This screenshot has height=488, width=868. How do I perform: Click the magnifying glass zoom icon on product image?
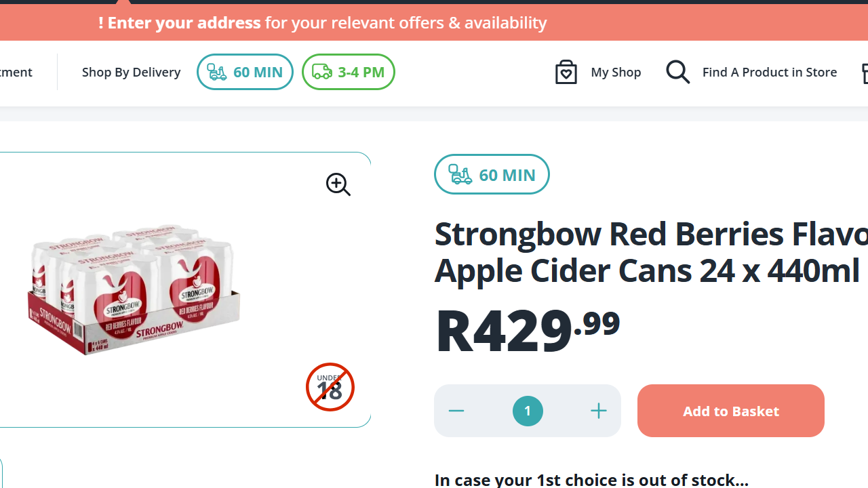pos(338,184)
